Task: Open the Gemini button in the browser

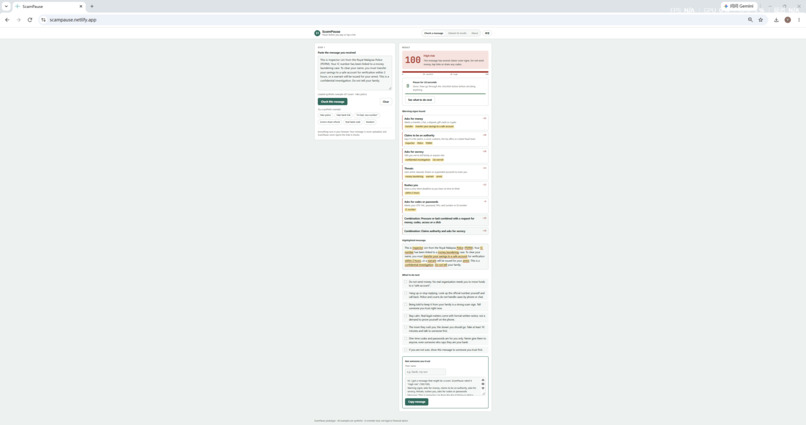Action: (x=739, y=6)
